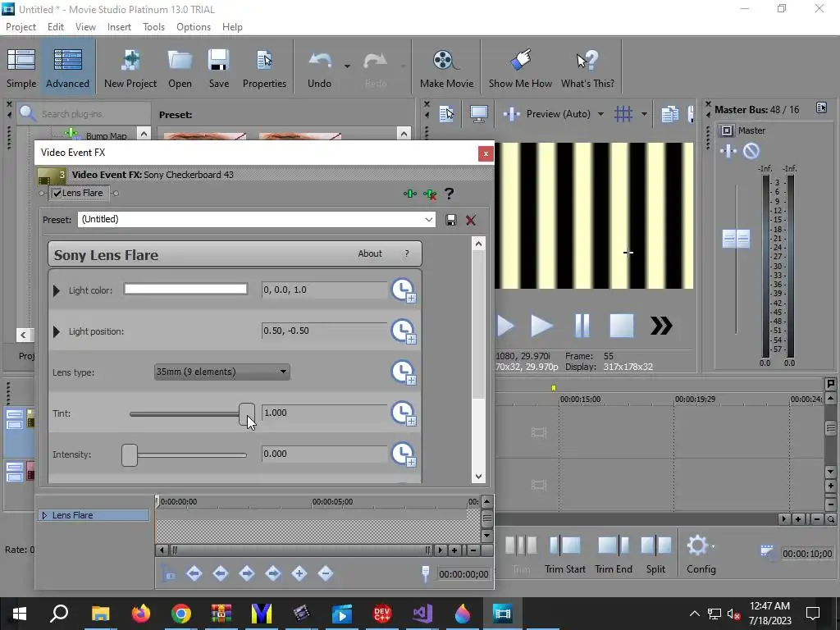Click Play in video preview
Image resolution: width=840 pixels, height=630 pixels.
[x=541, y=326]
